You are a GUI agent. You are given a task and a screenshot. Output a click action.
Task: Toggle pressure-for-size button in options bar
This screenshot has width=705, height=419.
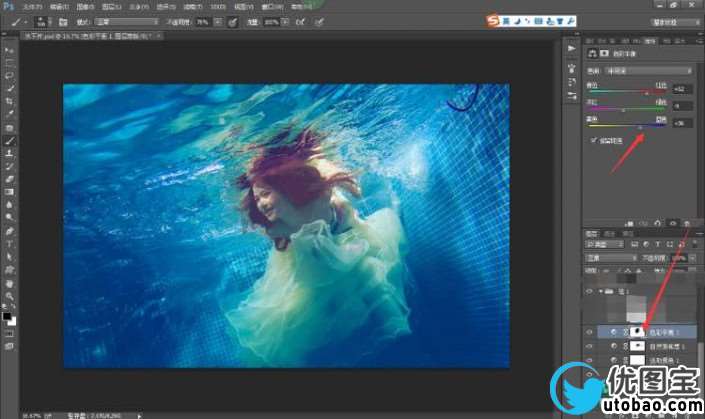pos(319,22)
